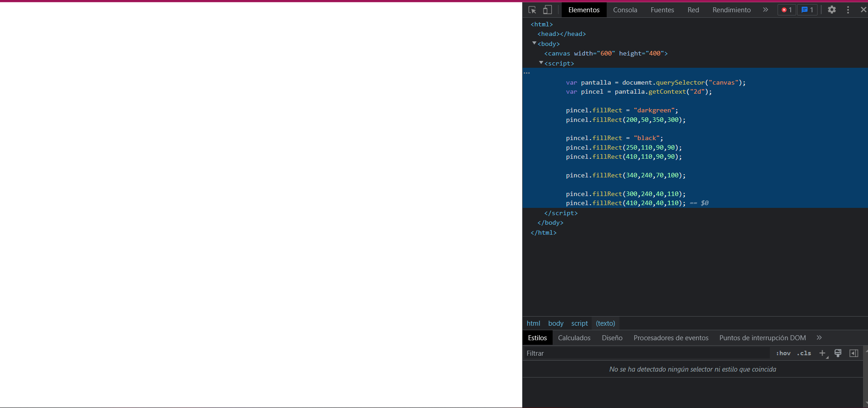Select the canvas element node

pyautogui.click(x=606, y=53)
